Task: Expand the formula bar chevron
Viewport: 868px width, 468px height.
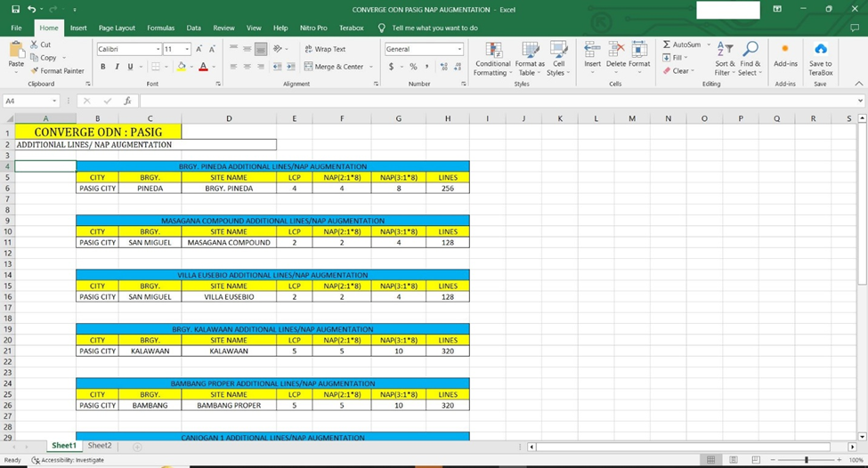Action: tap(860, 101)
